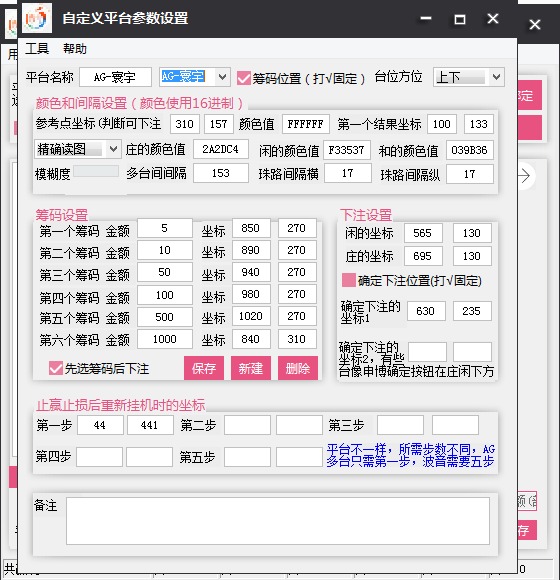Click 第一步 second field 441
560x580 pixels.
[x=150, y=425]
